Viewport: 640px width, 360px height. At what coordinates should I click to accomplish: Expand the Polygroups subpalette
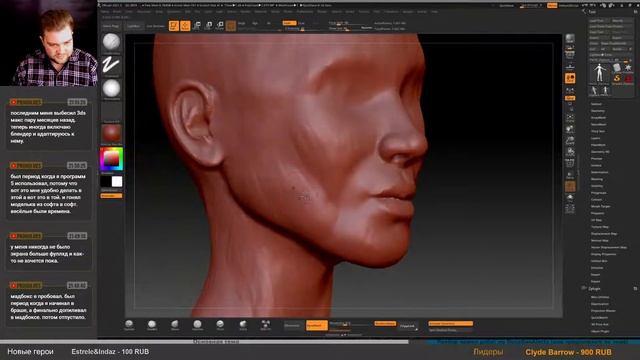[x=598, y=193]
